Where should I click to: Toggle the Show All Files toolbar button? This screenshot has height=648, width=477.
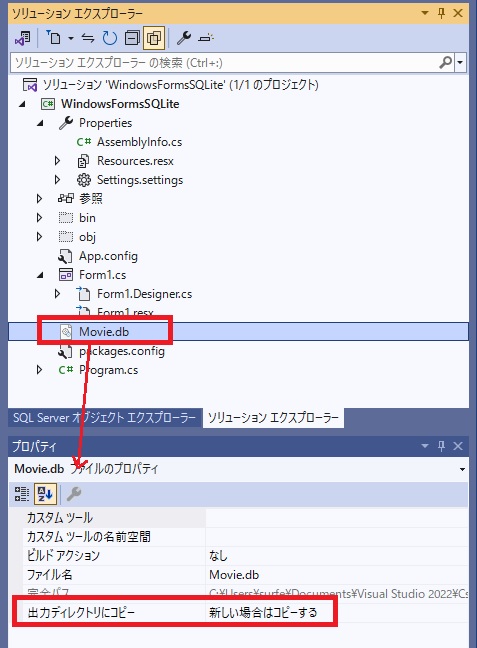point(154,38)
